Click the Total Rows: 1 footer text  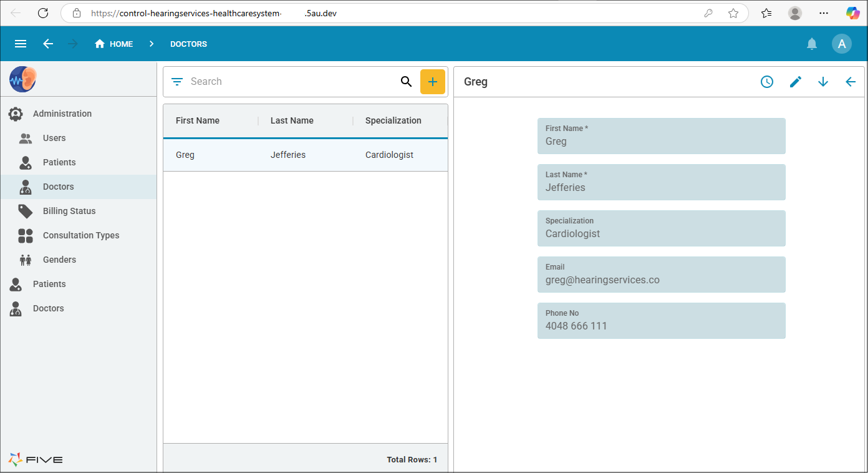(x=412, y=460)
